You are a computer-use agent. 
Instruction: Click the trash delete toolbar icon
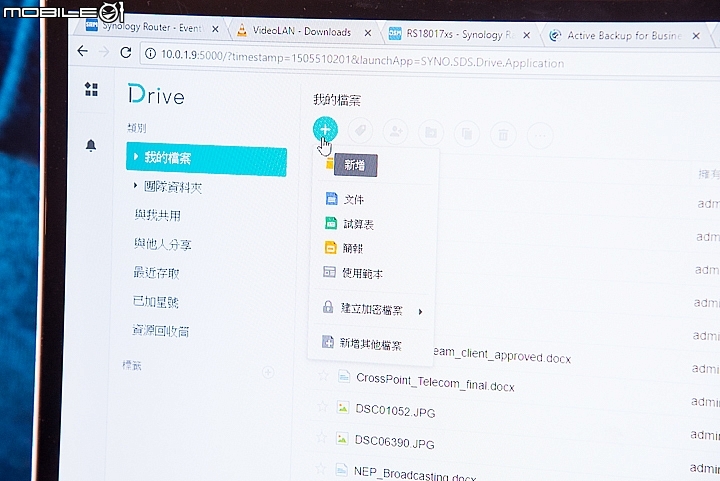click(x=503, y=135)
